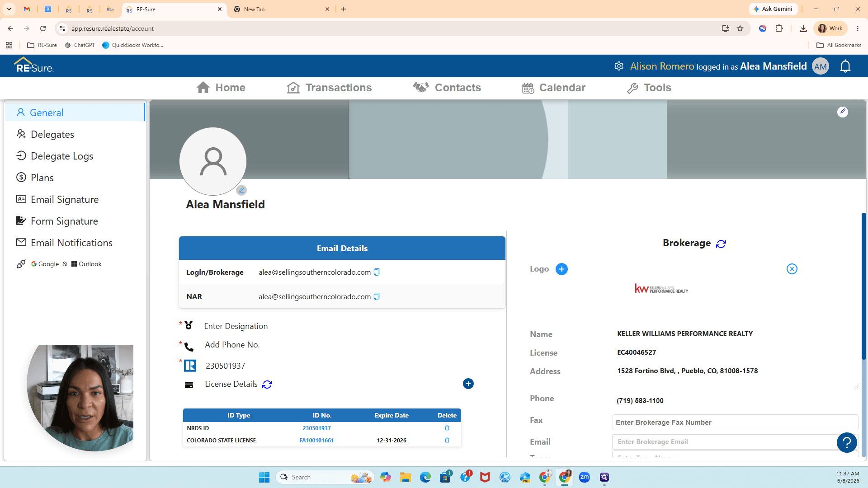The width and height of the screenshot is (868, 488).
Task: Copy the NAR email address
Action: (x=377, y=296)
